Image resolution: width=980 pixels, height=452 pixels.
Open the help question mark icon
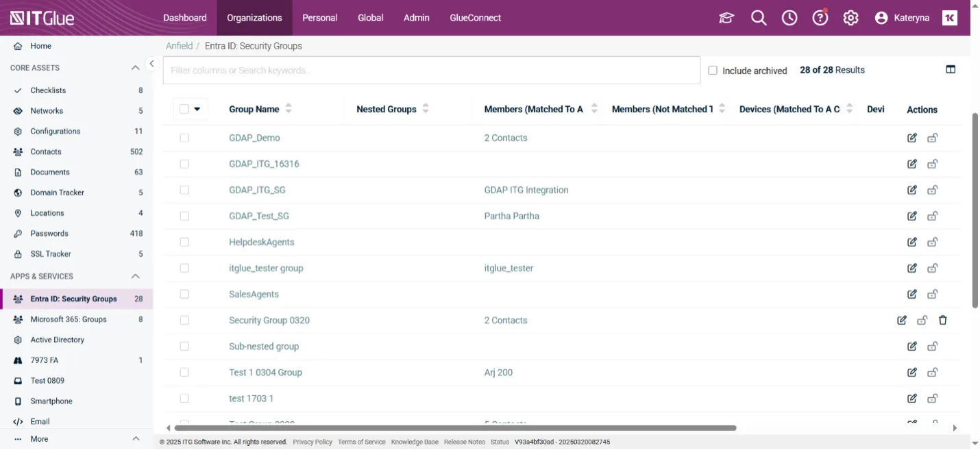click(x=820, y=18)
